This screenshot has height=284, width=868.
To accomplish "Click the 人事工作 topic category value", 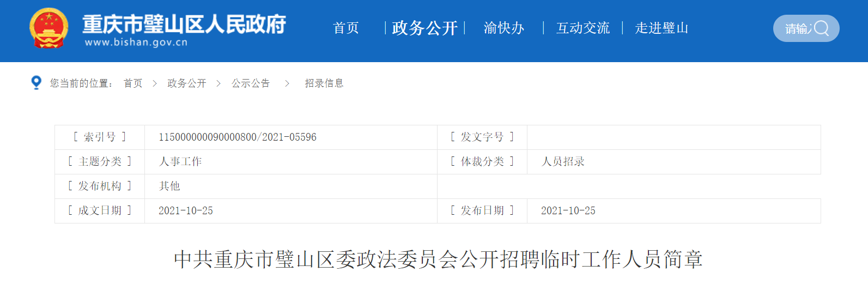I will (180, 162).
